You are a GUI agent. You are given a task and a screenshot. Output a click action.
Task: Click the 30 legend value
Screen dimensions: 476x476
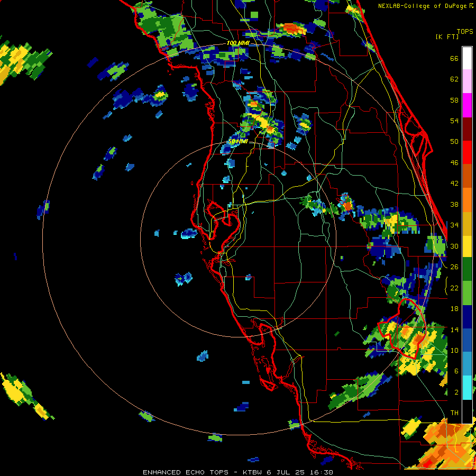(x=454, y=246)
